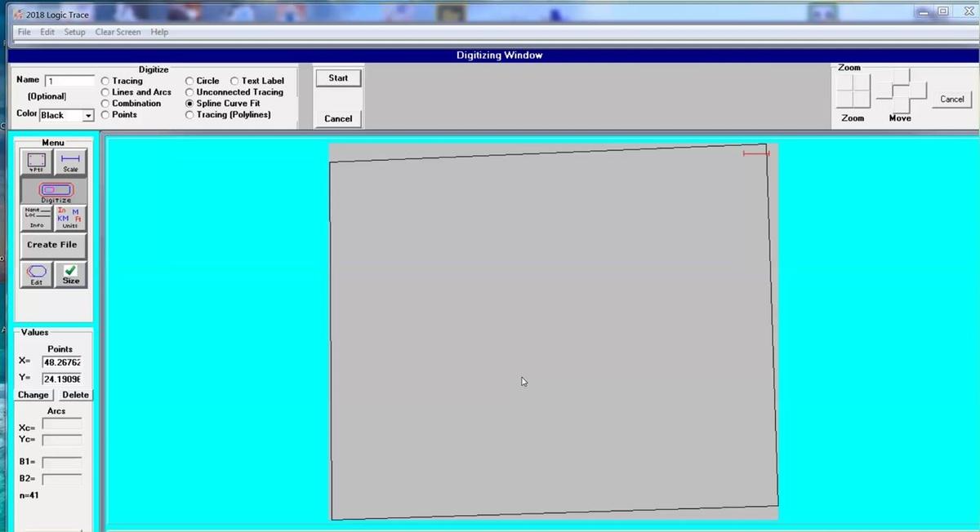The width and height of the screenshot is (980, 532).
Task: Click the Edit shape icon
Action: [x=37, y=275]
